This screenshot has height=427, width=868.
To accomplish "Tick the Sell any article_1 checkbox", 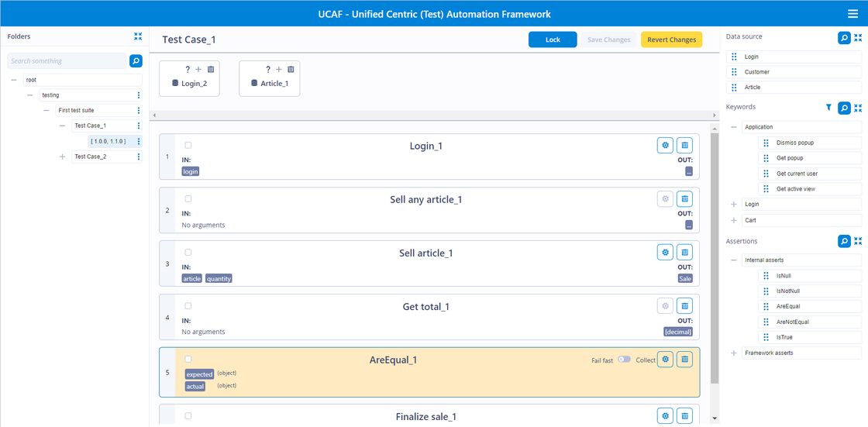I will [188, 199].
